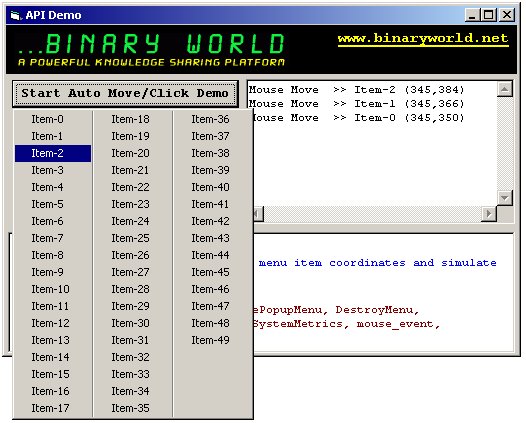The height and width of the screenshot is (423, 526).
Task: Select Item-39 menu entry
Action: pyautogui.click(x=213, y=170)
